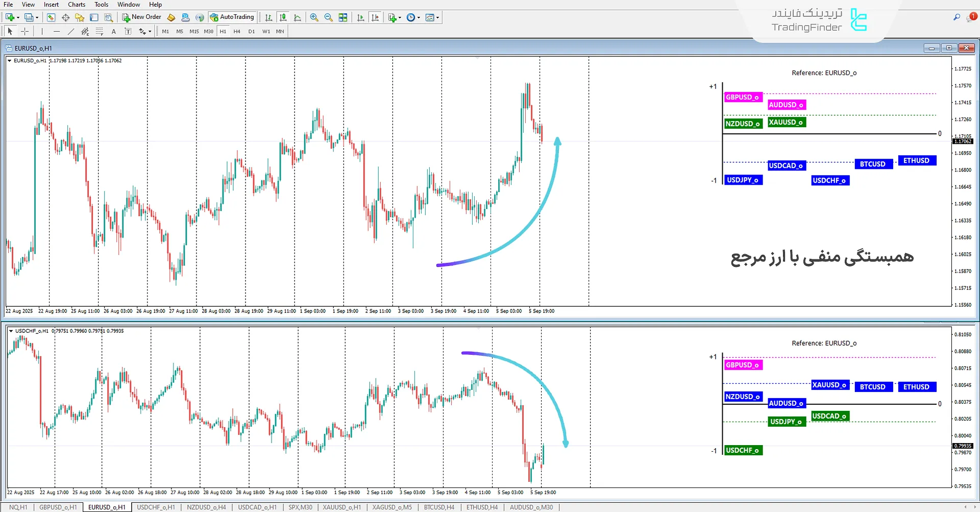
Task: Click the Zoom Out magnifier icon
Action: [328, 17]
